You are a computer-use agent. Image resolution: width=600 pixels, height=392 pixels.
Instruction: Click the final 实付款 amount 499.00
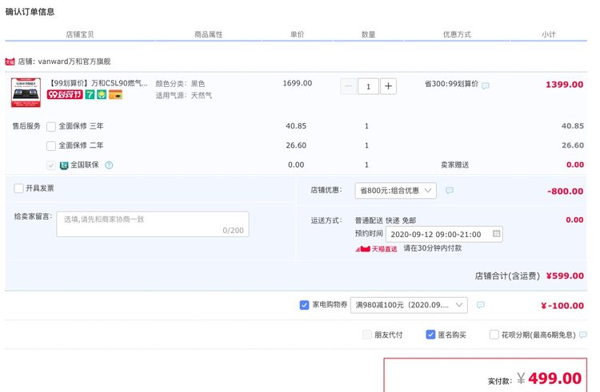pyautogui.click(x=555, y=379)
